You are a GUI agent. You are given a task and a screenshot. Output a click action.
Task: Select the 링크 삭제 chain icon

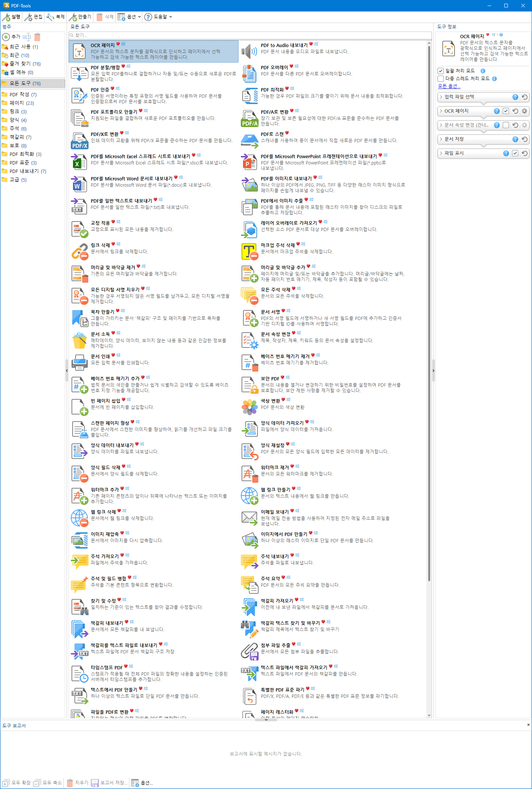[79, 252]
